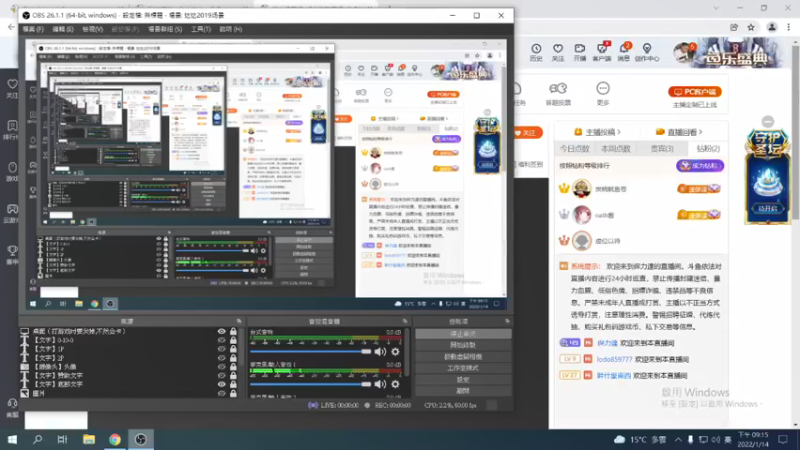Click the orange PC客户端 button
800x450 pixels.
[x=694, y=92]
